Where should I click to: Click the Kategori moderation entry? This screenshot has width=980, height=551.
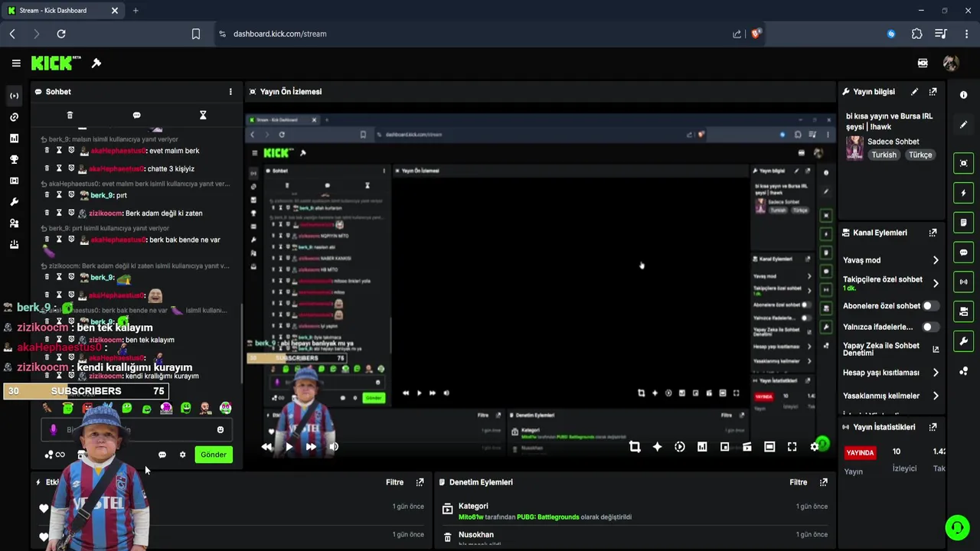pyautogui.click(x=635, y=511)
